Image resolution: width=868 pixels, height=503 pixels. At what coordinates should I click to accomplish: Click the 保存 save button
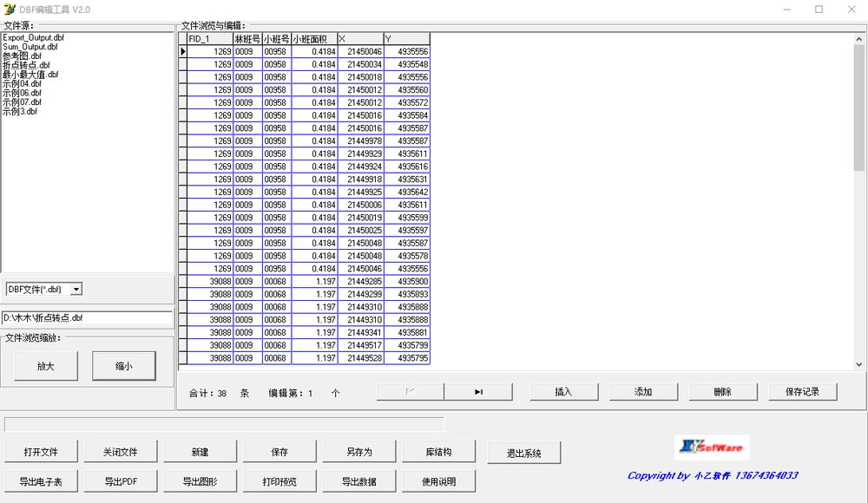tap(279, 452)
